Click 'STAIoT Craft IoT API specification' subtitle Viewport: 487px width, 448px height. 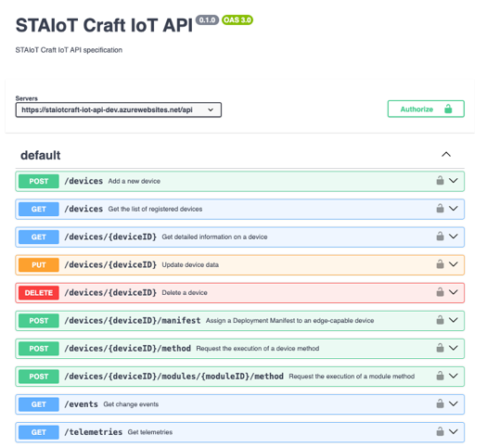point(69,50)
